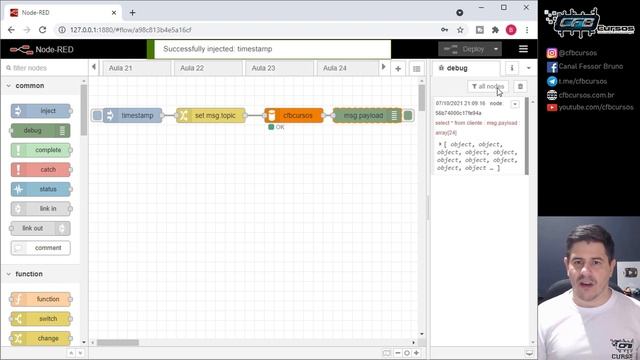Collapse all palette categories up arrow

click(x=71, y=353)
